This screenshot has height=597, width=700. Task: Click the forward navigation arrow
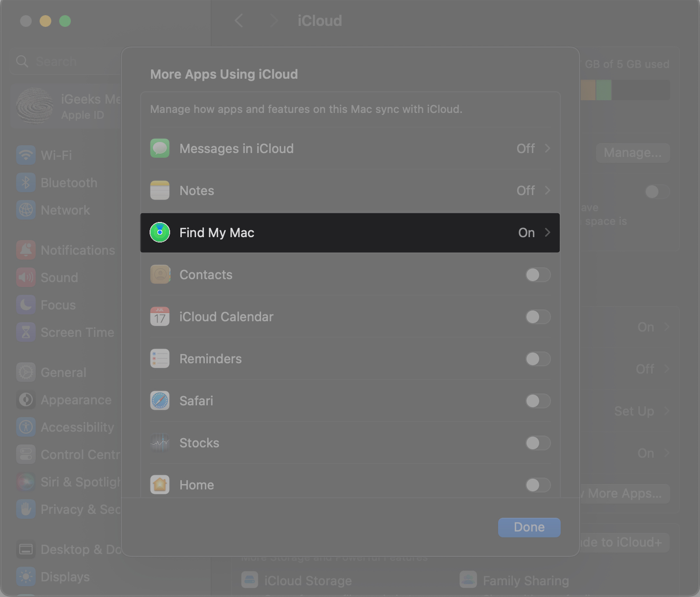coord(274,21)
